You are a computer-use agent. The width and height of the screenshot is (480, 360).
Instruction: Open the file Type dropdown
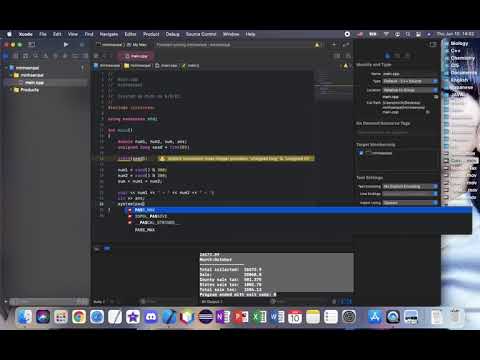click(410, 81)
